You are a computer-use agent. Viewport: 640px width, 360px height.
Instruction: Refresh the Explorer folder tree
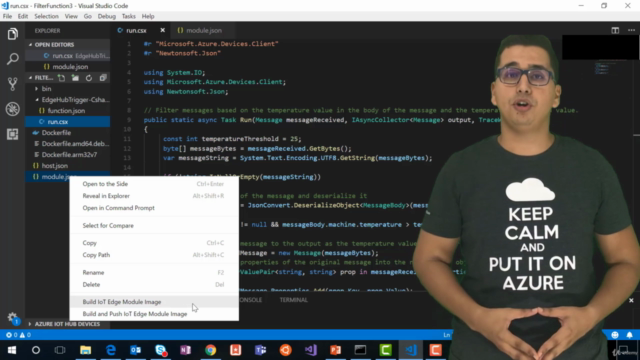[89, 78]
